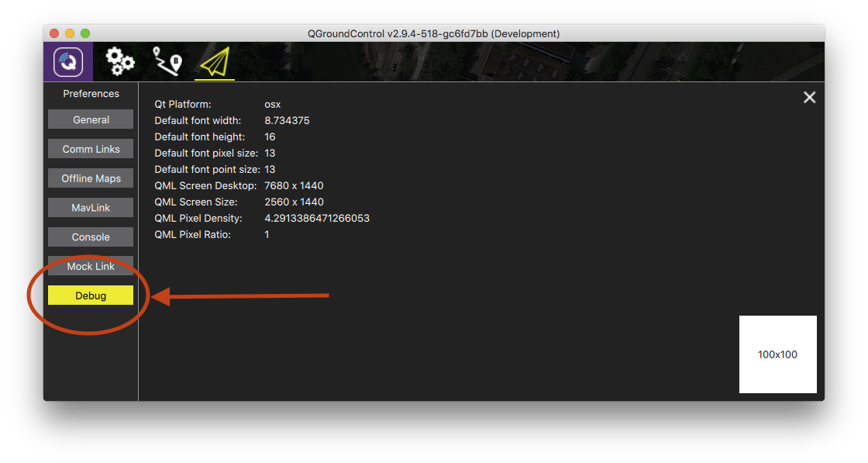Click the Qt Platform value osx
This screenshot has width=868, height=463.
(x=272, y=104)
